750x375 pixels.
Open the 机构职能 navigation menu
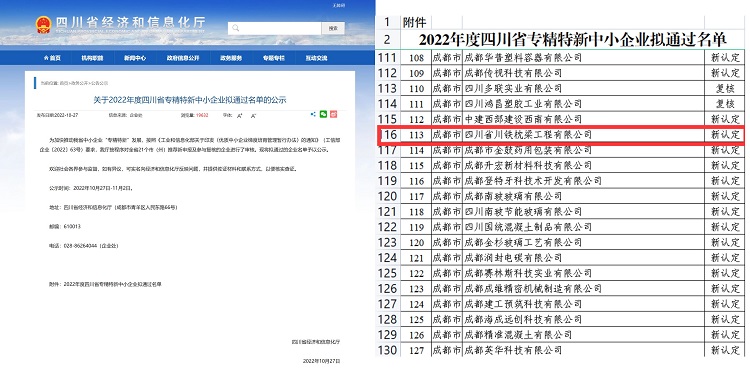pyautogui.click(x=92, y=58)
